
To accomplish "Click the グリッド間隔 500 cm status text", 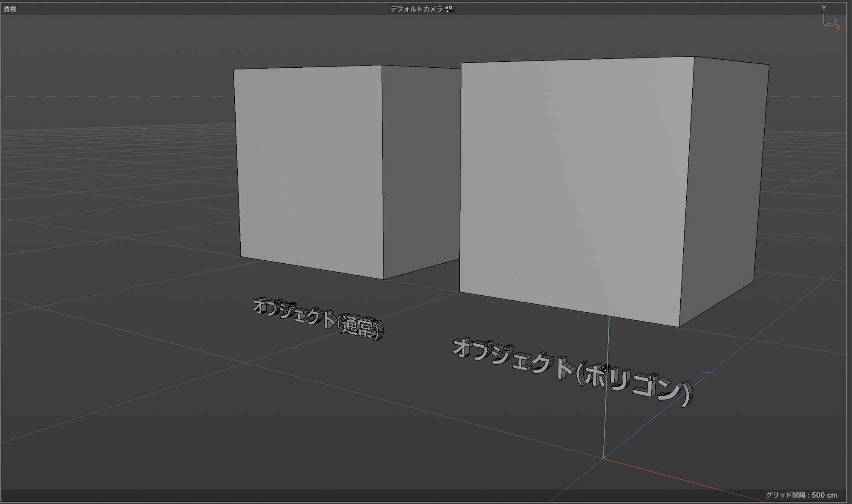I will 801,495.
